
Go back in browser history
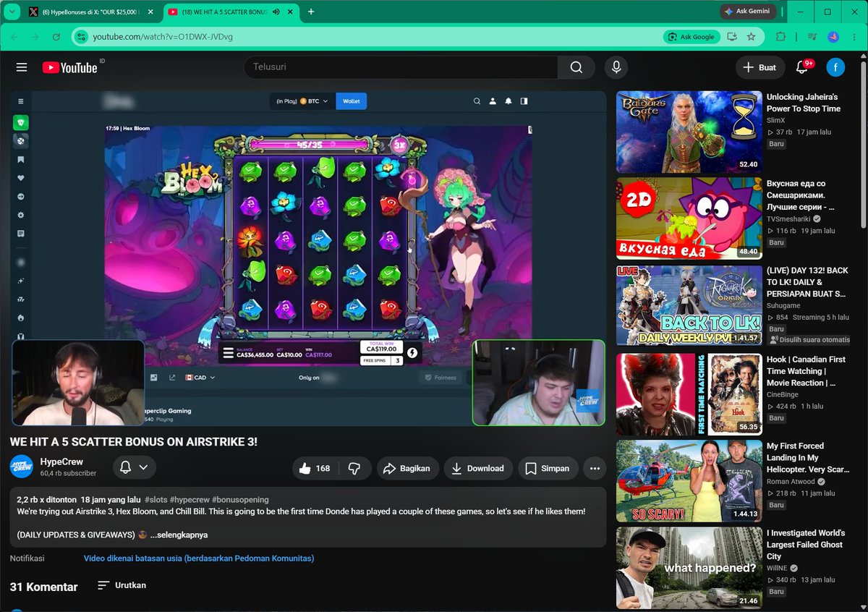click(16, 36)
